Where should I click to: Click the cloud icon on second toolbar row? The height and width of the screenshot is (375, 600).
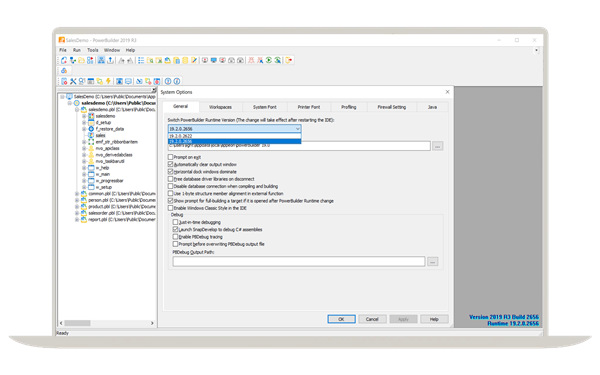tap(64, 71)
